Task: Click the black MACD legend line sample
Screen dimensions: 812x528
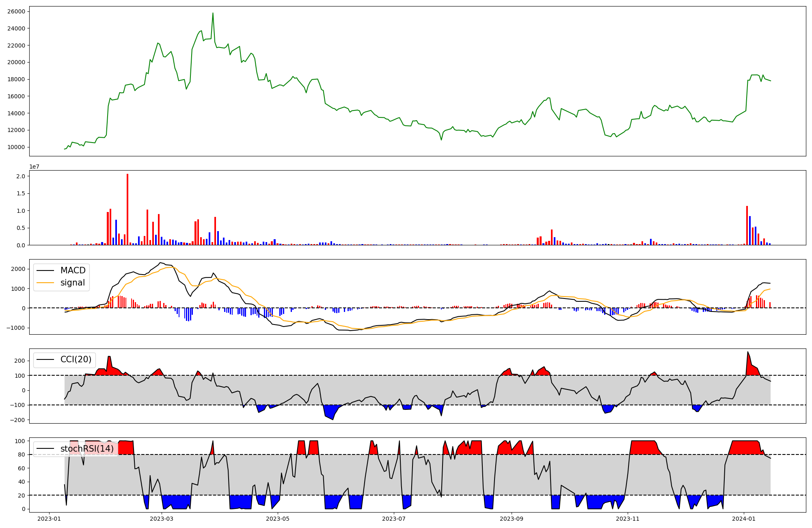Action: [45, 270]
